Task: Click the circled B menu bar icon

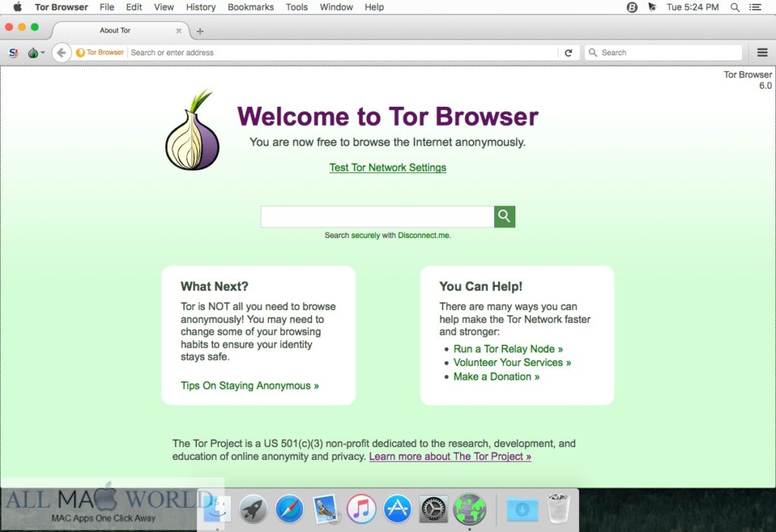Action: pos(632,7)
